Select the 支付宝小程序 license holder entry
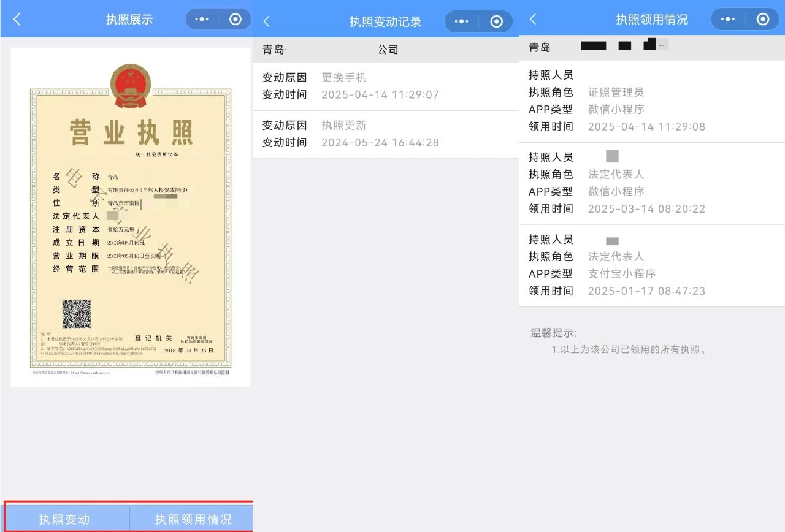The height and width of the screenshot is (532, 785). (651, 265)
